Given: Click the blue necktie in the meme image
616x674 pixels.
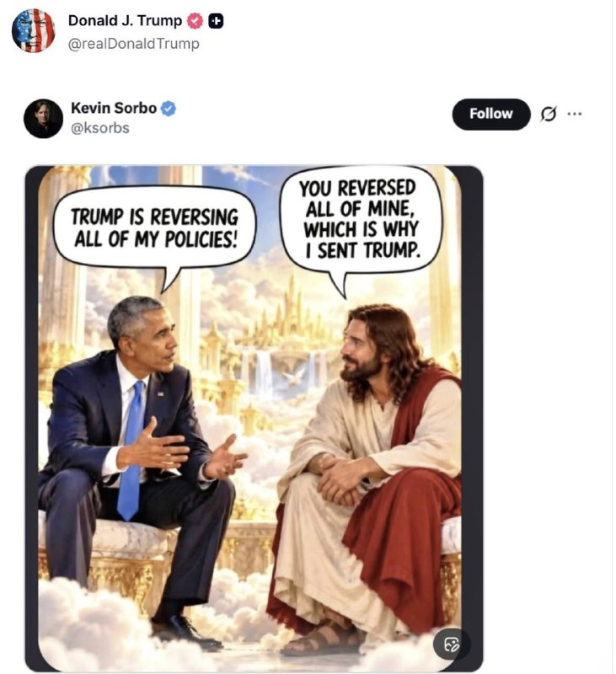Looking at the screenshot, I should [x=131, y=449].
